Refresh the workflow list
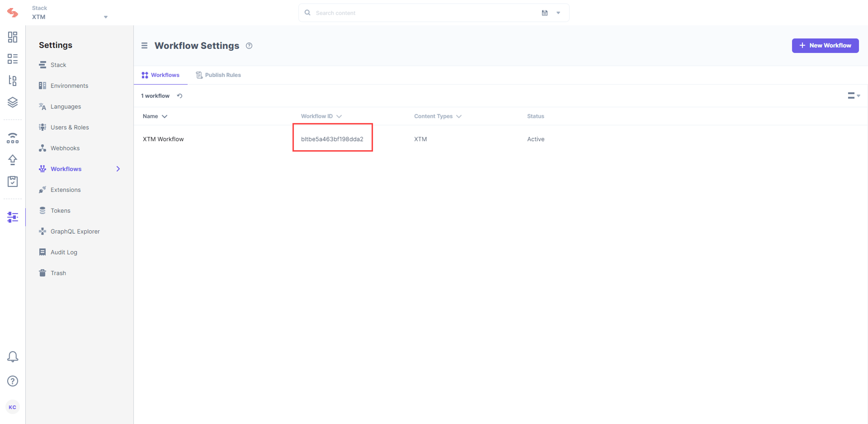868x424 pixels. click(180, 96)
